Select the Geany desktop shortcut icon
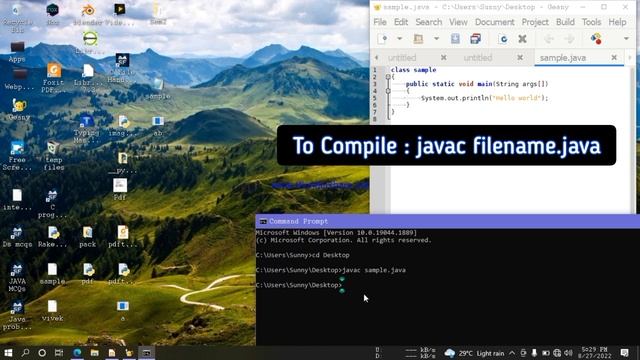The width and height of the screenshot is (640, 360). (18, 109)
